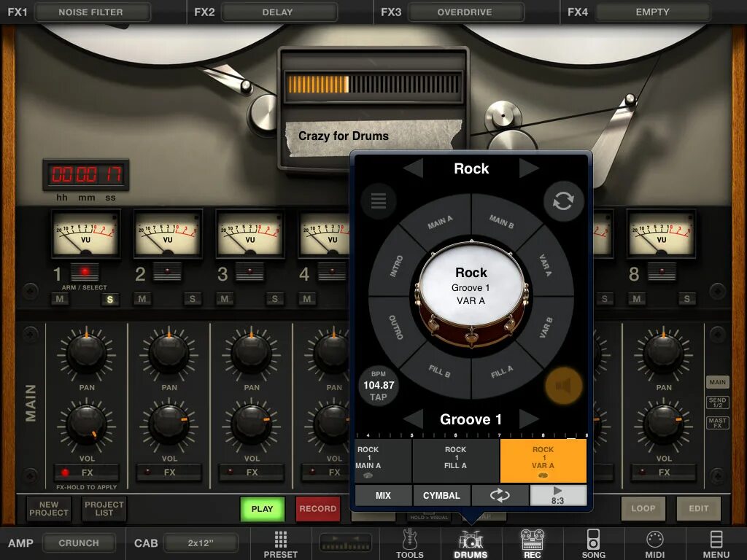Tap the tuner meter display in bottom bar

(346, 542)
